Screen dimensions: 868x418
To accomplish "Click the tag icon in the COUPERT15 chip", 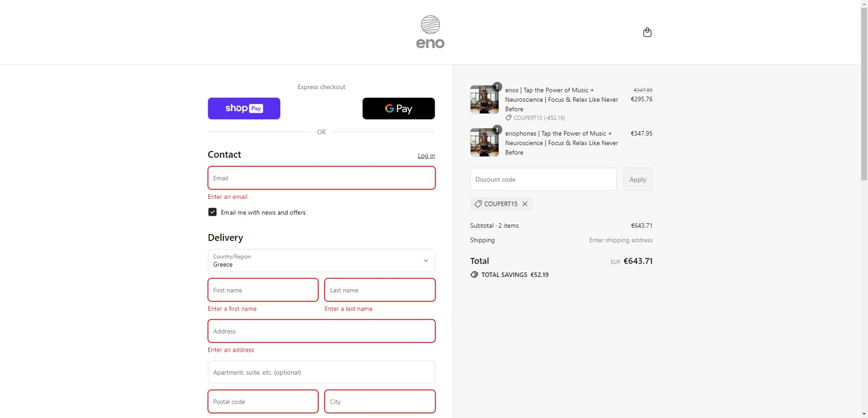I will click(x=478, y=204).
